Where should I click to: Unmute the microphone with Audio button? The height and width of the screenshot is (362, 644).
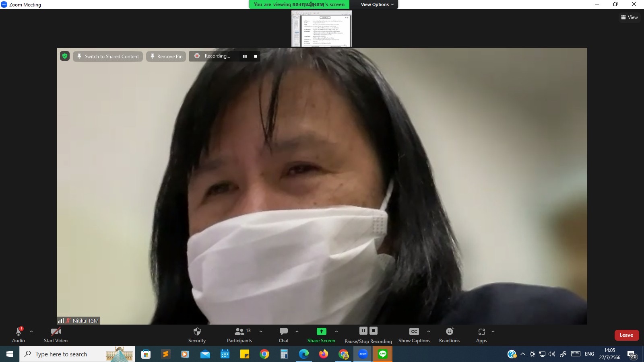[x=19, y=335]
